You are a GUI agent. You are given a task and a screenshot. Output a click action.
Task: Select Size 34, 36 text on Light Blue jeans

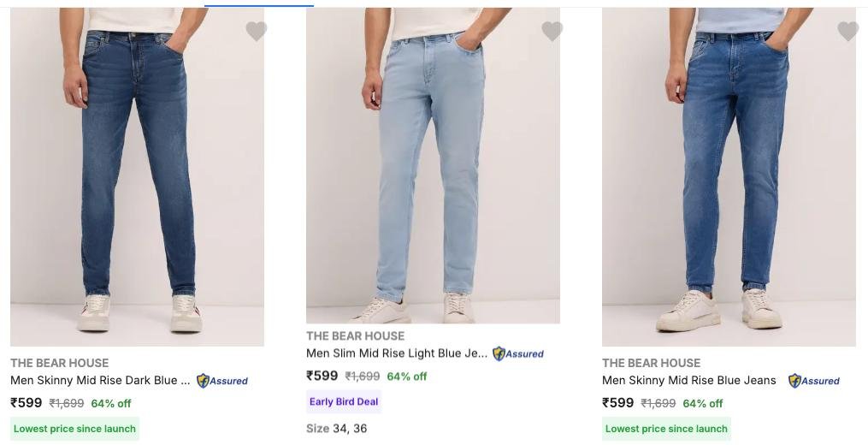(x=337, y=429)
